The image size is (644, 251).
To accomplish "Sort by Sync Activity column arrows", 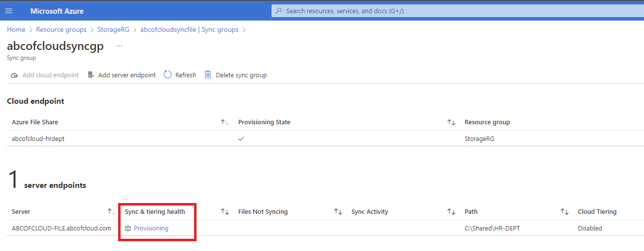I will [451, 212].
